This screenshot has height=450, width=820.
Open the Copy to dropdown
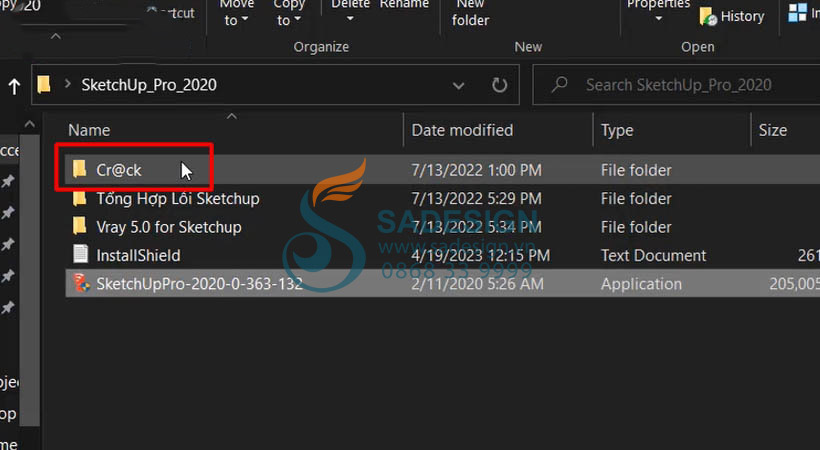tap(289, 13)
